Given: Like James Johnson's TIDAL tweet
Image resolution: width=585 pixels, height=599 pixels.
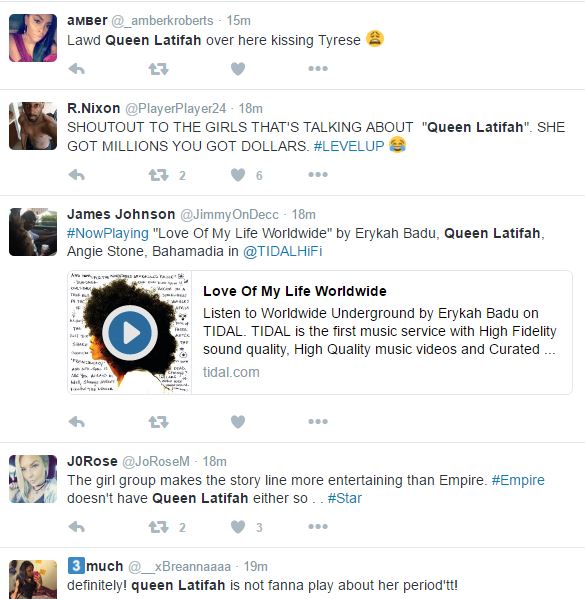Looking at the screenshot, I should tap(238, 422).
